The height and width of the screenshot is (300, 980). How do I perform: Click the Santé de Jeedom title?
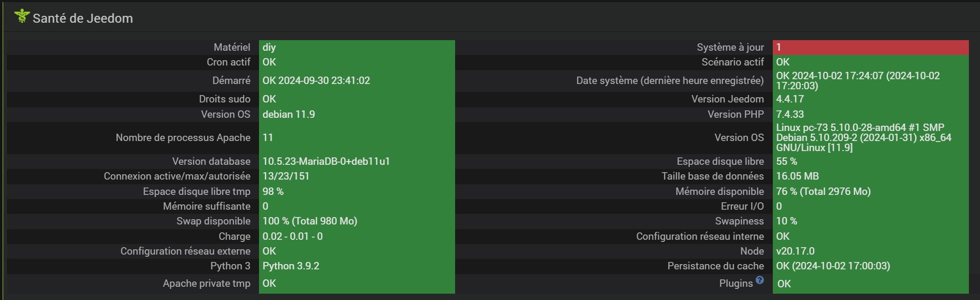coord(82,18)
